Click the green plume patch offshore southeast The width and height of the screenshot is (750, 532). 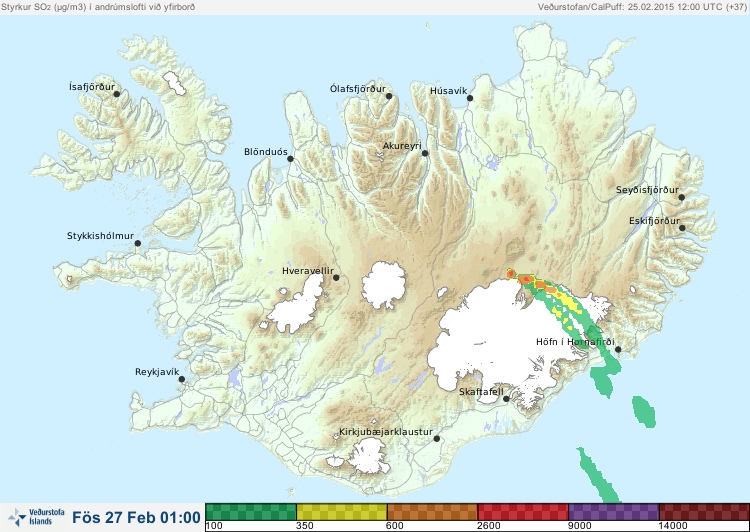644,411
